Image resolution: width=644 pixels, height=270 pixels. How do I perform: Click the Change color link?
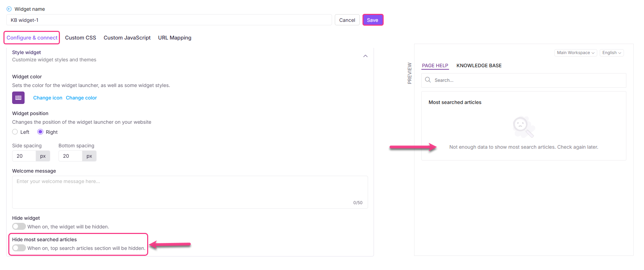(x=81, y=98)
